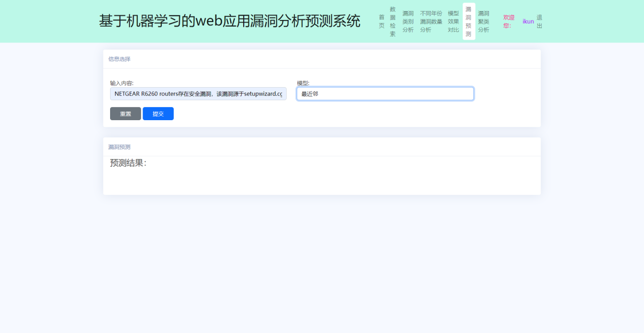This screenshot has height=333, width=644.
Task: Click the 重置 reset button
Action: [x=126, y=114]
